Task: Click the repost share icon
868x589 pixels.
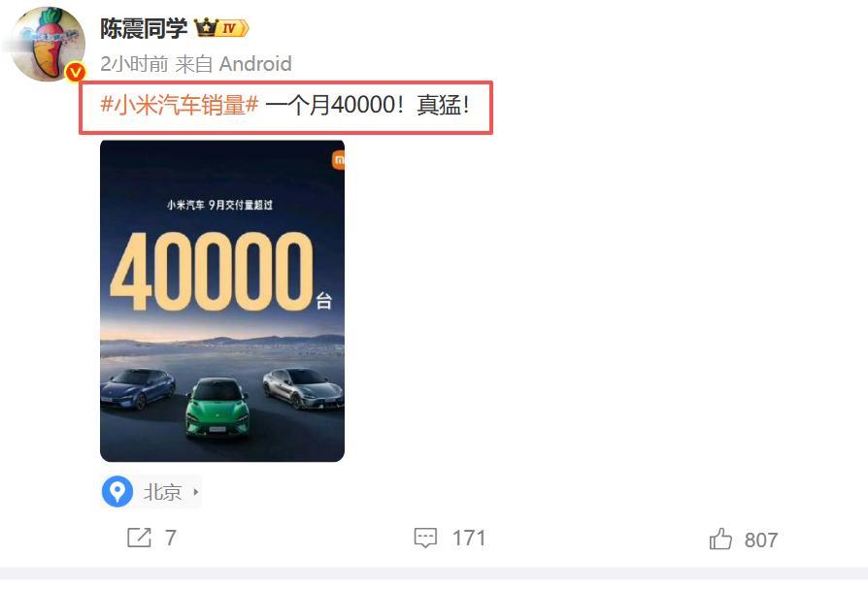Action: click(139, 538)
